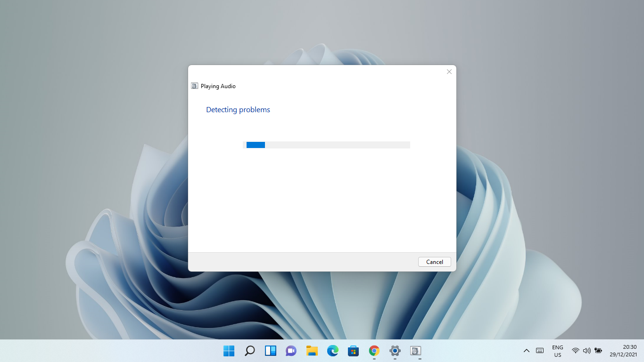644x362 pixels.
Task: Open the clock and date panel
Action: pos(623,351)
